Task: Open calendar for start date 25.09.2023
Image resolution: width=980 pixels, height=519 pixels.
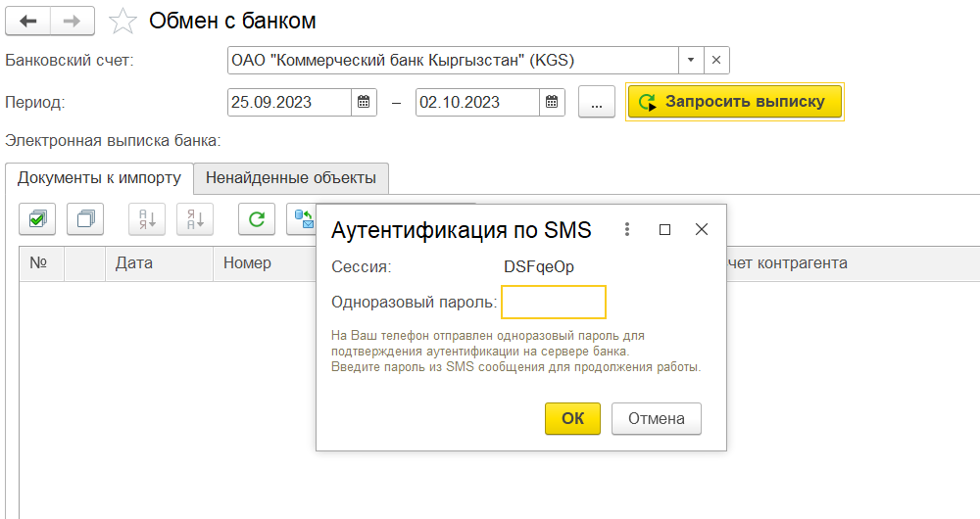Action: tap(364, 102)
